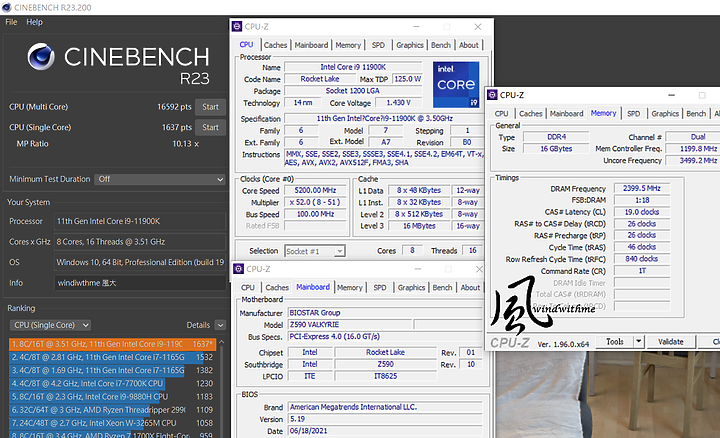
Task: Select SPD tab in Memory window
Action: tap(634, 113)
